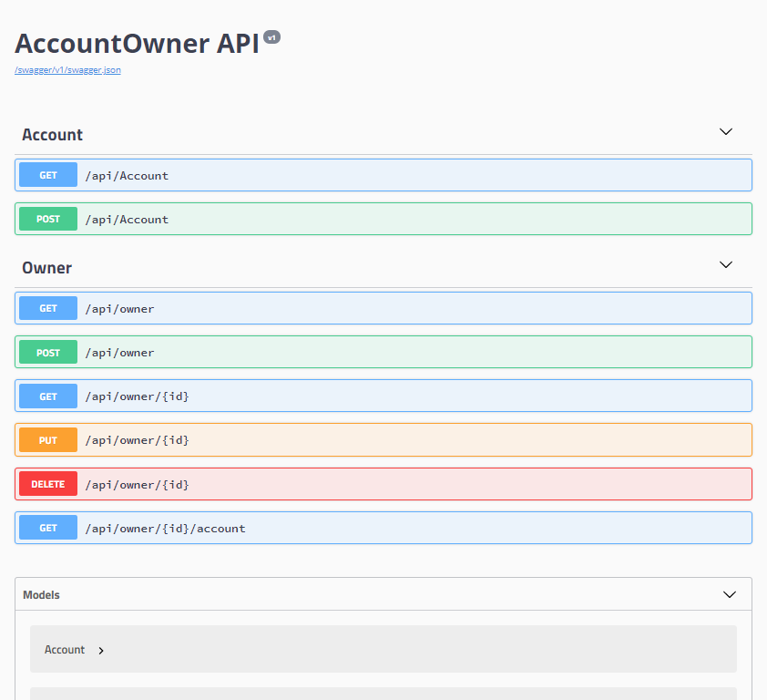Click POST badge for /api/Account

(48, 219)
